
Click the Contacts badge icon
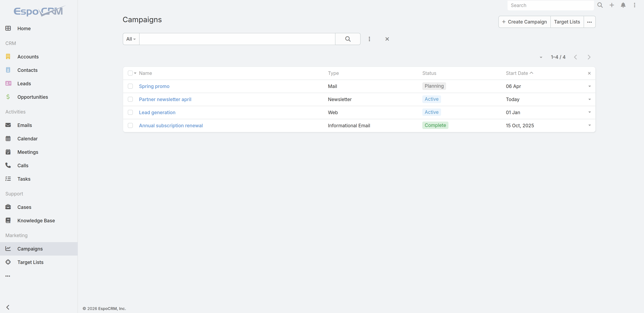[8, 70]
